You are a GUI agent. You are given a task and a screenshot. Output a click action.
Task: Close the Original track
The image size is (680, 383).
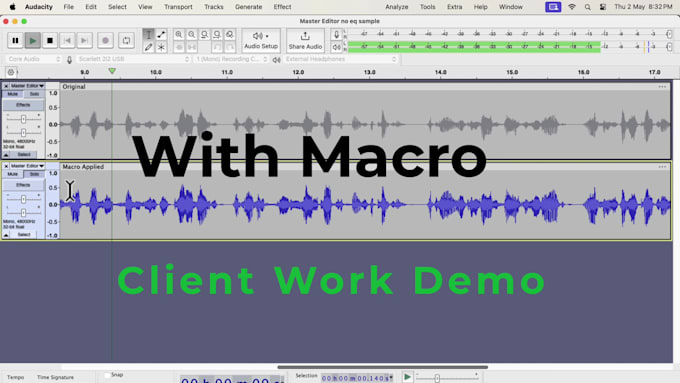click(x=6, y=86)
